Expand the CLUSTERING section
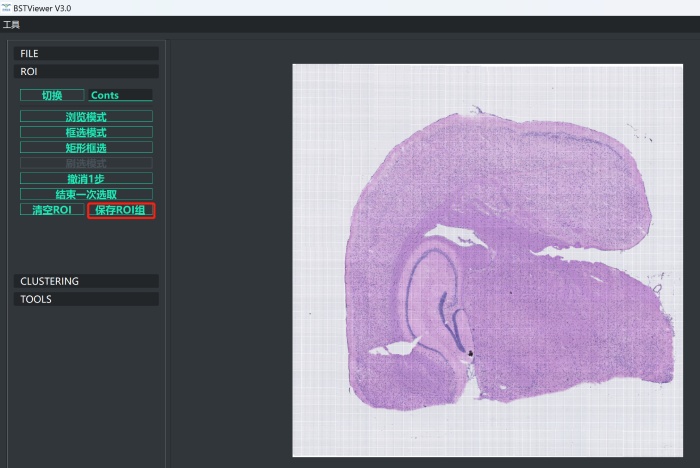700x468 pixels. pyautogui.click(x=86, y=281)
